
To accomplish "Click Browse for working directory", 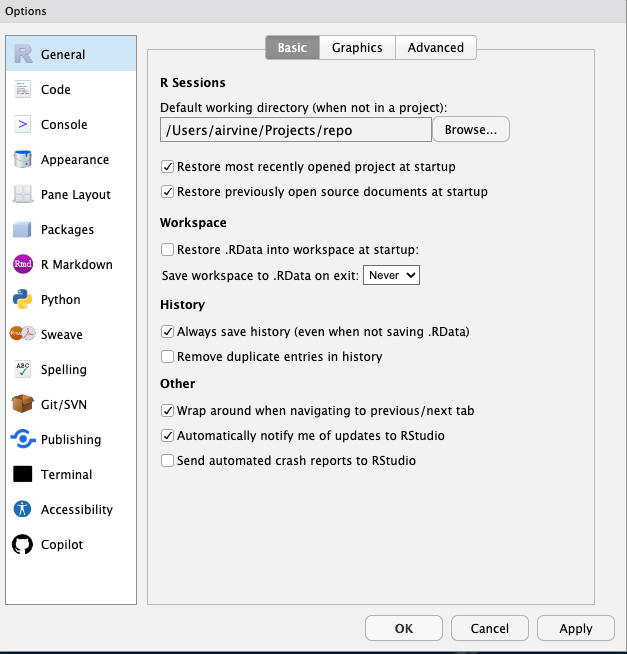I will (471, 130).
